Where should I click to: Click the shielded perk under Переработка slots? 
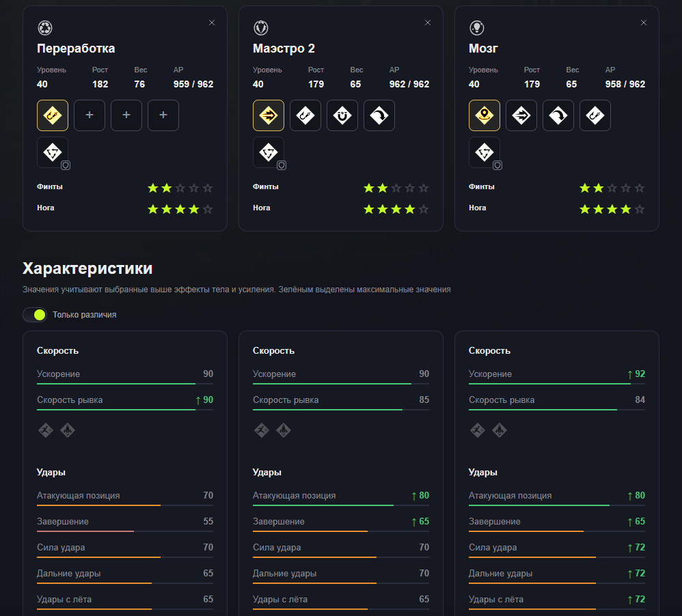pos(53,152)
